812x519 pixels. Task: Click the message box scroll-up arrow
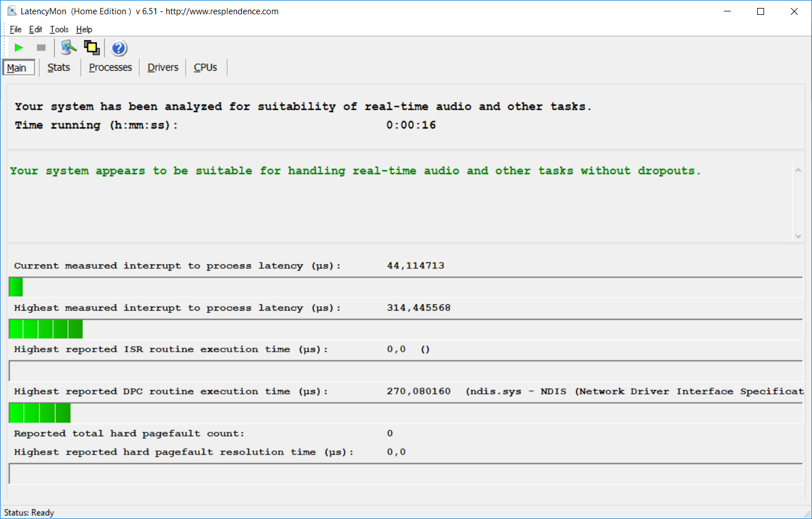[798, 170]
